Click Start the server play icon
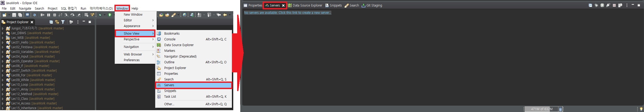The height and width of the screenshot is (112, 644). [602, 5]
